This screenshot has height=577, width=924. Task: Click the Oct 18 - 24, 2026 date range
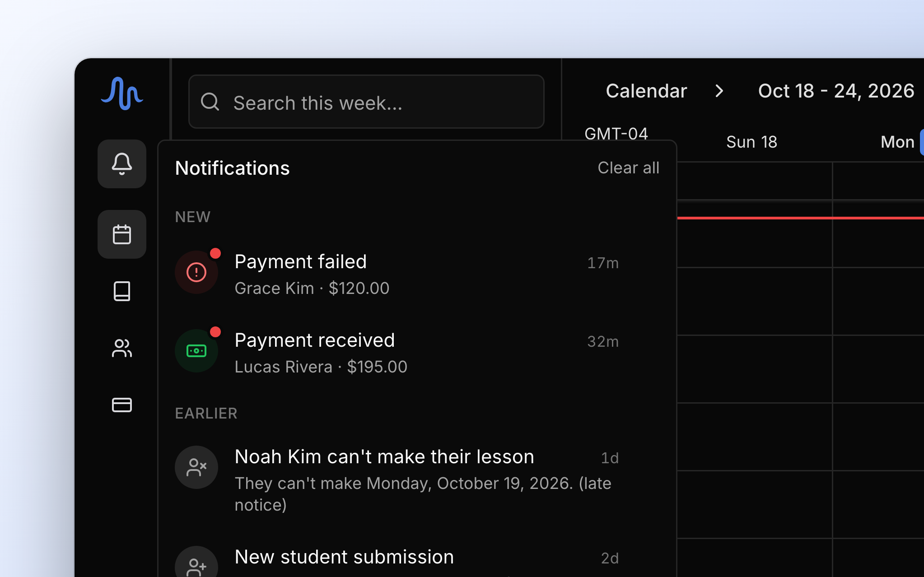[836, 91]
